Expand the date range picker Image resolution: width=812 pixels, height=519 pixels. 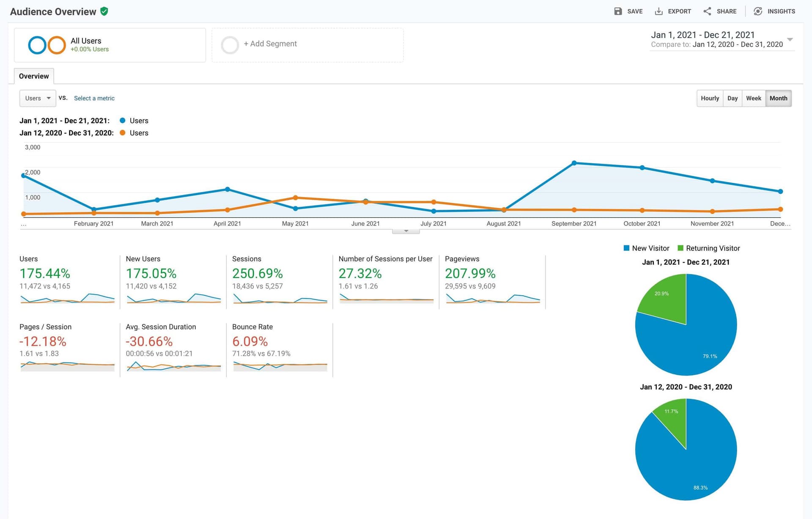[790, 40]
